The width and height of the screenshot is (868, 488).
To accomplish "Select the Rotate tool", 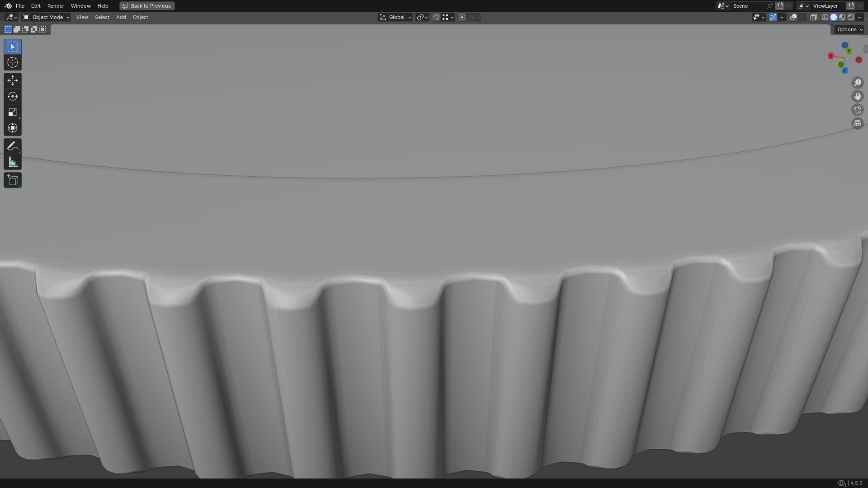I will (x=13, y=96).
